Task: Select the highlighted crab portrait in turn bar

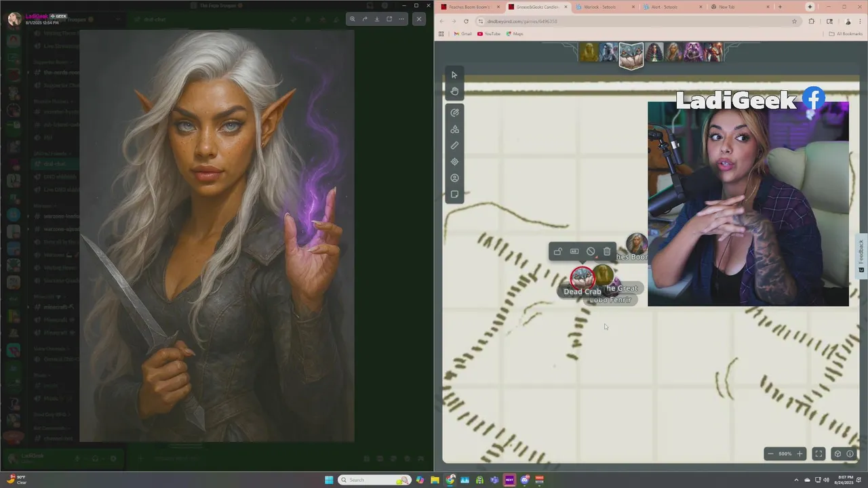Action: tap(631, 55)
